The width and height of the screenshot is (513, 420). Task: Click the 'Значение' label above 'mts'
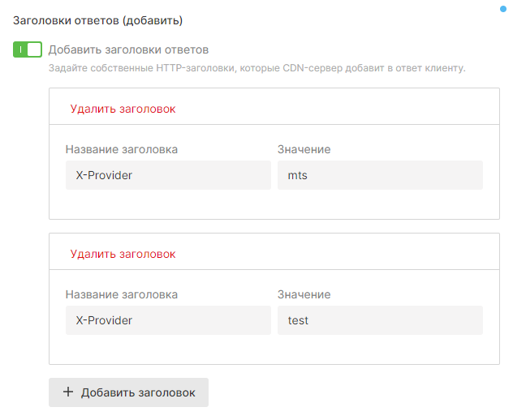point(304,149)
